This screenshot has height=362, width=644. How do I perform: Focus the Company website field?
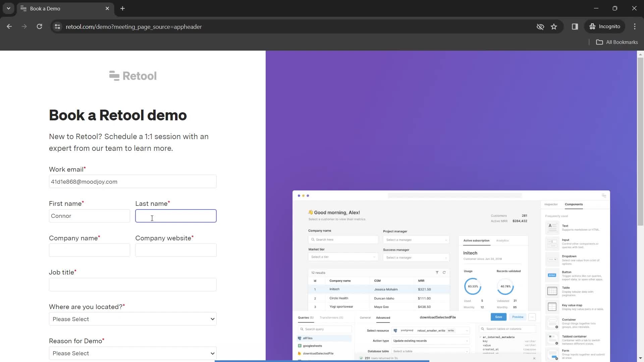176,250
